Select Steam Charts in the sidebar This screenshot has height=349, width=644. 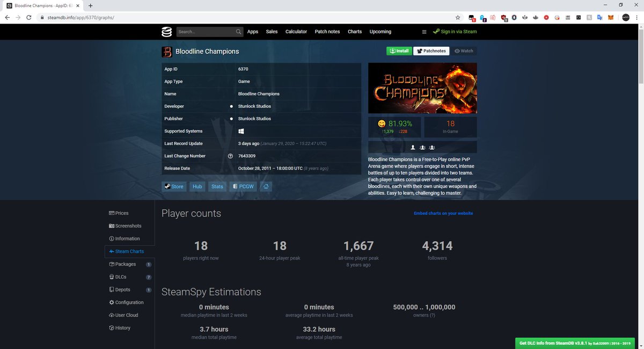click(130, 251)
